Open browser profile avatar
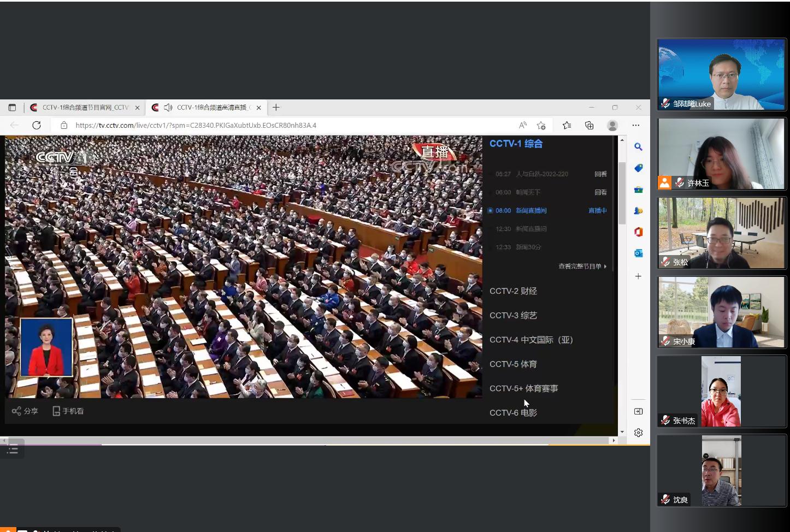 pos(612,125)
